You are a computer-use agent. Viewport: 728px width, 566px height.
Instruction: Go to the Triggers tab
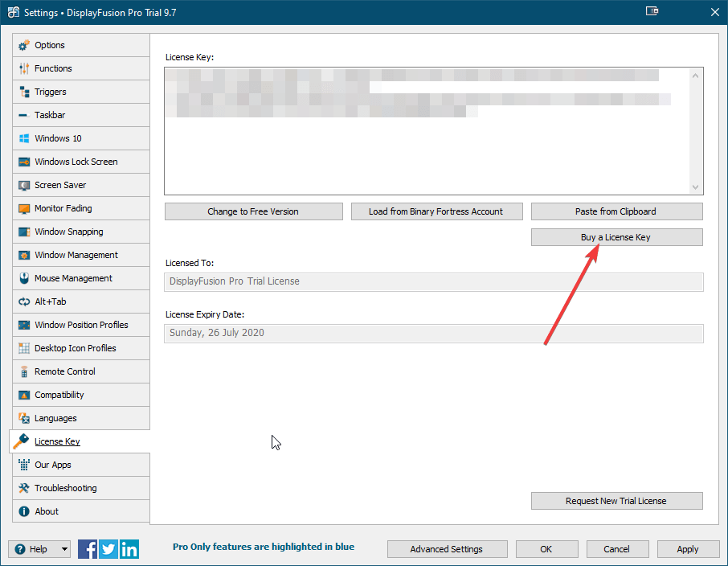[x=81, y=92]
